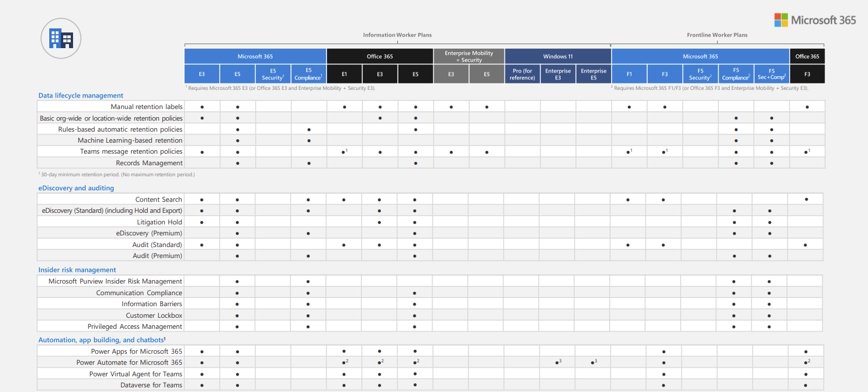
Task: Click the office building icon in circle
Action: click(61, 38)
